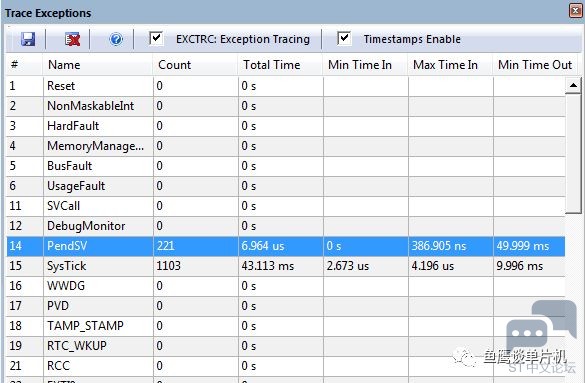The width and height of the screenshot is (585, 383).
Task: Sort by the # column header
Action: click(x=24, y=65)
